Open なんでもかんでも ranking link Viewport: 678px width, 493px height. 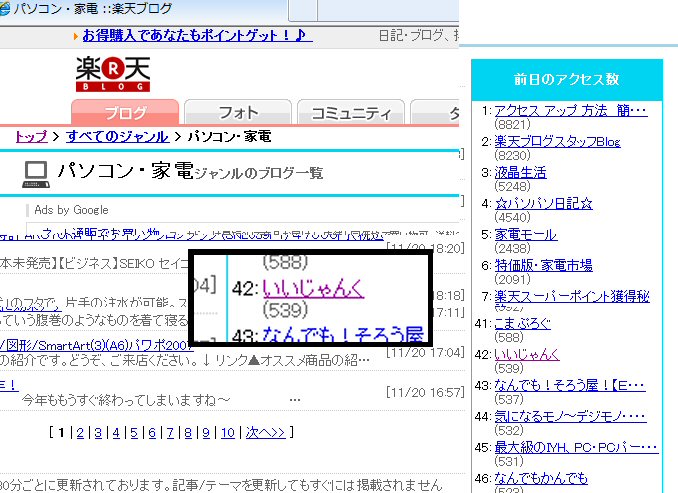click(x=541, y=478)
